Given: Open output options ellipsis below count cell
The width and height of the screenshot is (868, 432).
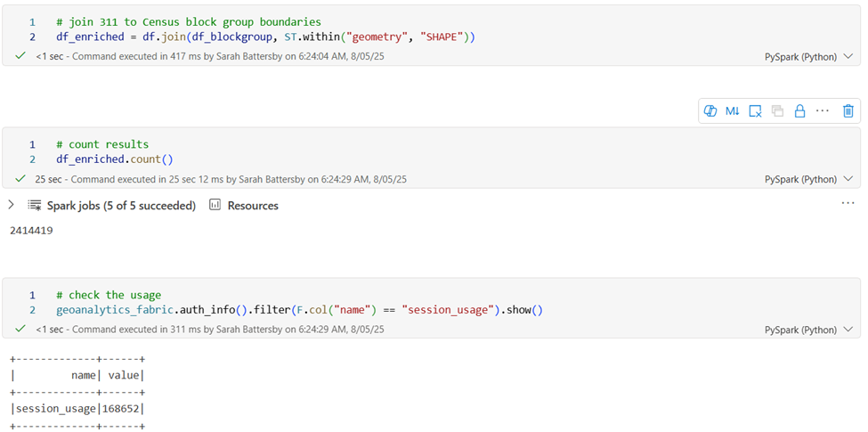Looking at the screenshot, I should click(x=848, y=204).
